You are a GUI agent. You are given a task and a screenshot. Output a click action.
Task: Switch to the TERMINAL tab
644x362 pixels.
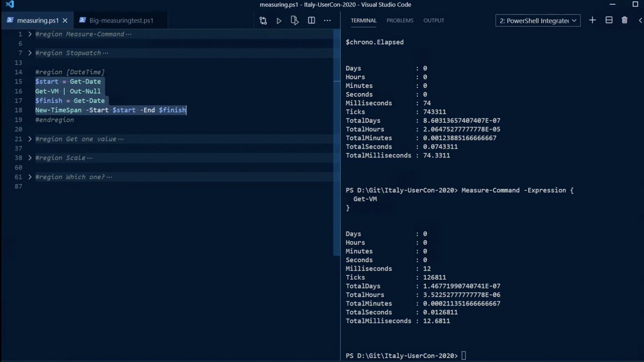[363, 21]
